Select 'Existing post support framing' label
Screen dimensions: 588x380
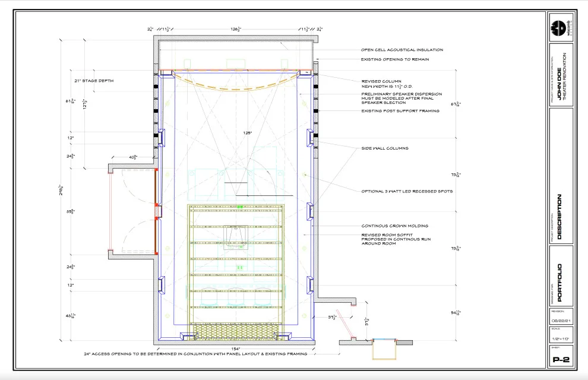(400, 111)
